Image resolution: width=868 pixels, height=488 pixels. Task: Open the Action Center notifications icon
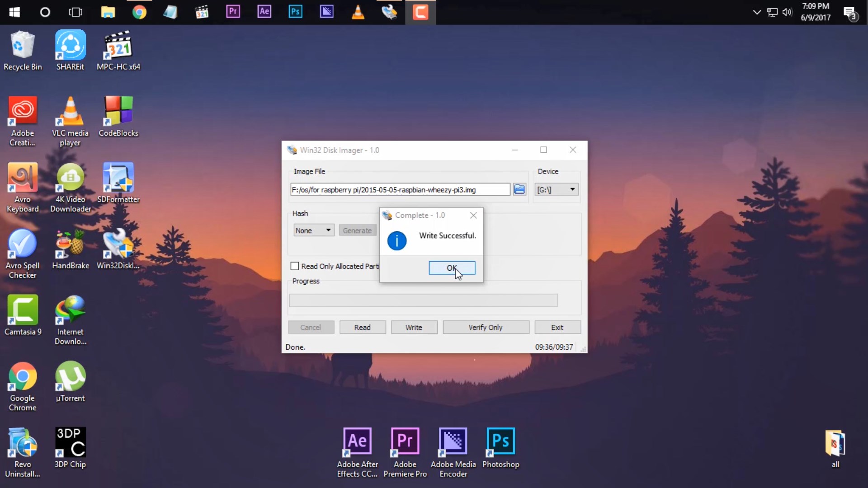(x=850, y=13)
